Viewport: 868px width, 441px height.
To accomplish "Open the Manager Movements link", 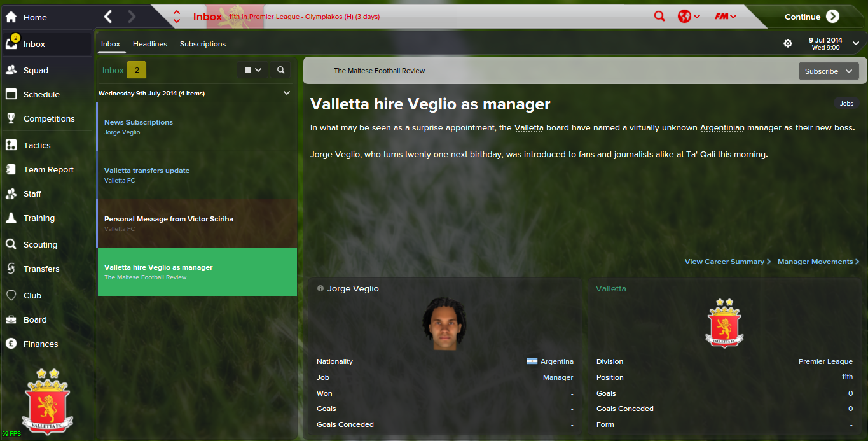I will (818, 262).
